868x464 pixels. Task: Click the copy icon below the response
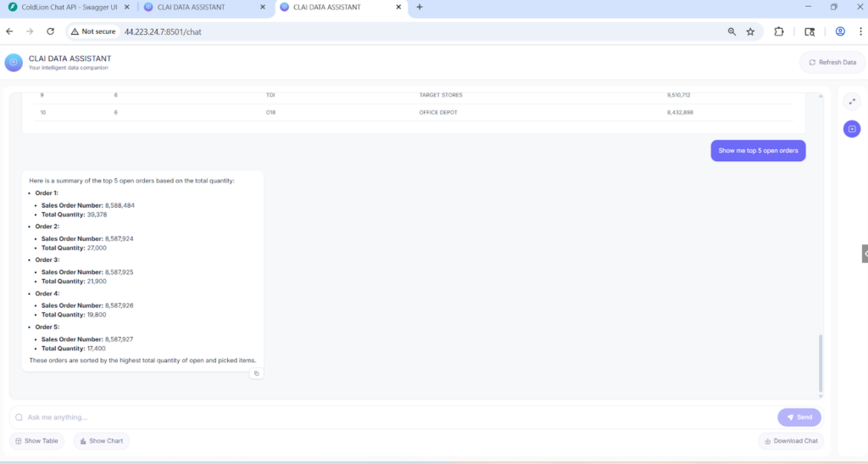pos(257,373)
